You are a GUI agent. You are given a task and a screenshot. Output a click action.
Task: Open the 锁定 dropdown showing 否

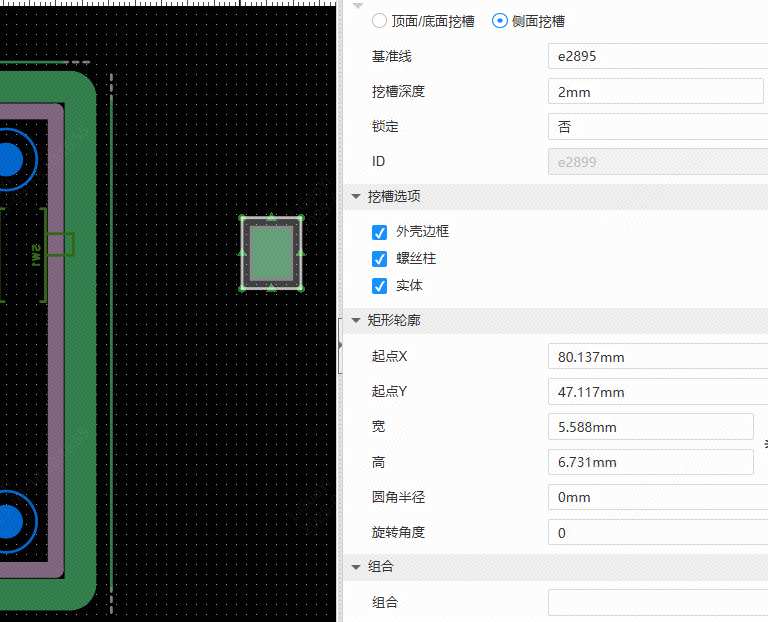[657, 127]
